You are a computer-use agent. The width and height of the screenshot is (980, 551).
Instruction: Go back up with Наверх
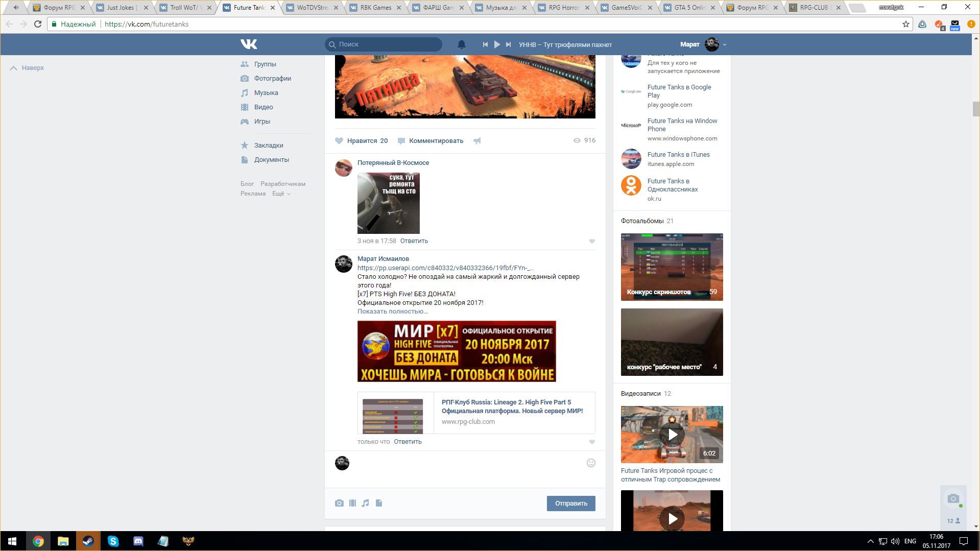pos(27,68)
